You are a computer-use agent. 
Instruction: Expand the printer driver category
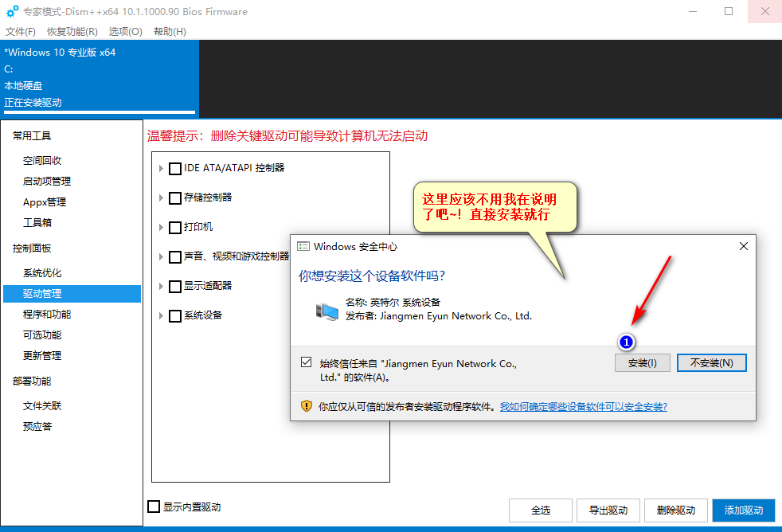click(x=162, y=227)
